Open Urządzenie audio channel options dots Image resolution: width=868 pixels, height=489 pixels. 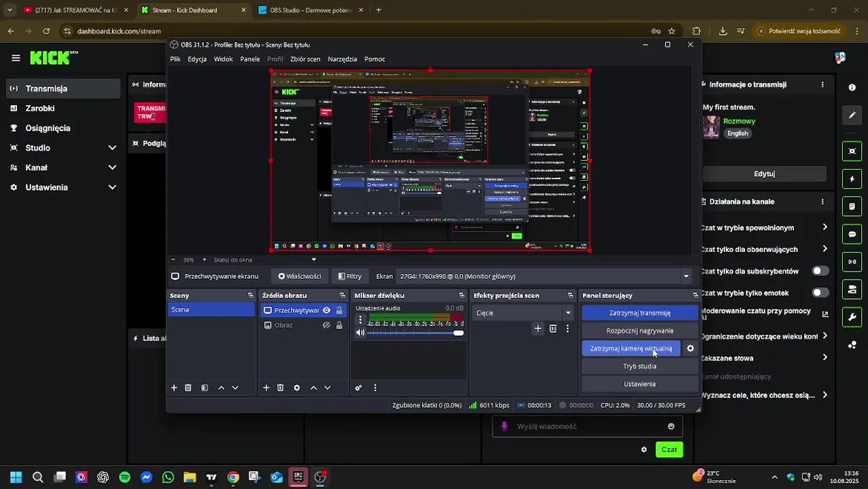(x=361, y=319)
